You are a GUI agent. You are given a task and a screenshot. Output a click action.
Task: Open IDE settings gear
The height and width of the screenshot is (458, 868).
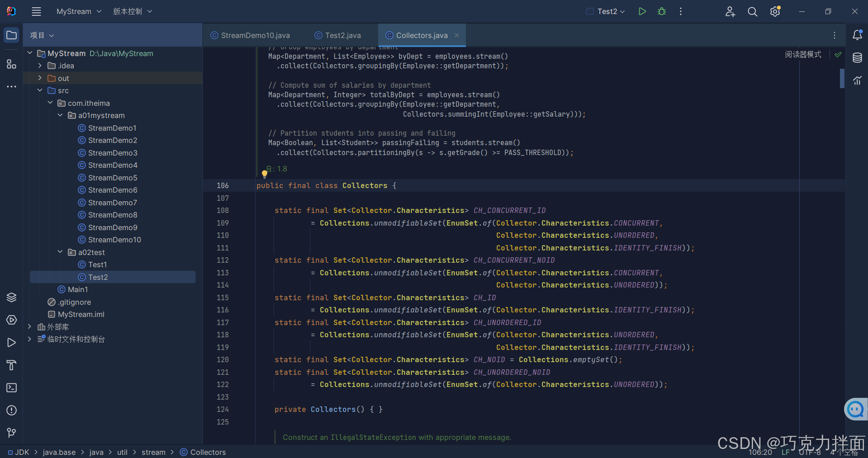pos(775,12)
